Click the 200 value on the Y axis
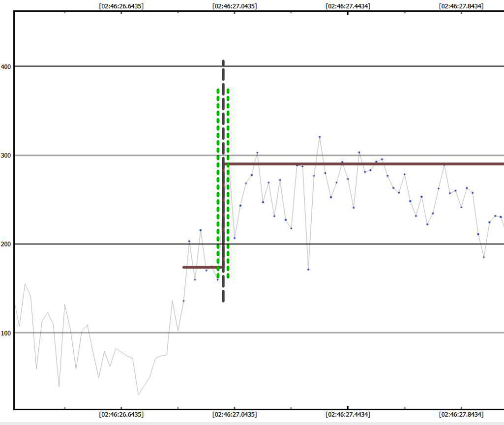This screenshot has height=425, width=504. tap(6, 244)
